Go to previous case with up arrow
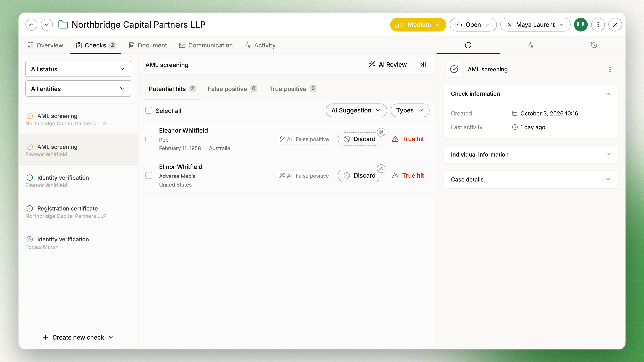The width and height of the screenshot is (644, 362). (x=31, y=24)
